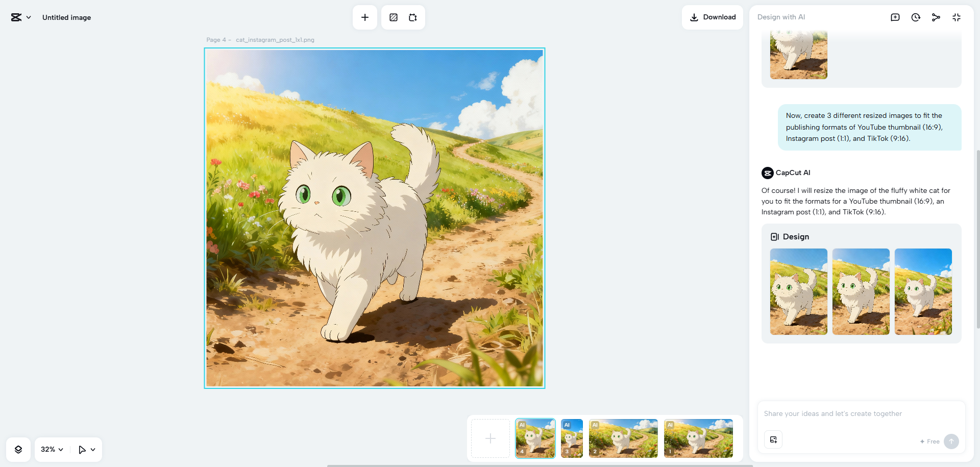Send the AI prompt
The height and width of the screenshot is (467, 980).
point(951,441)
